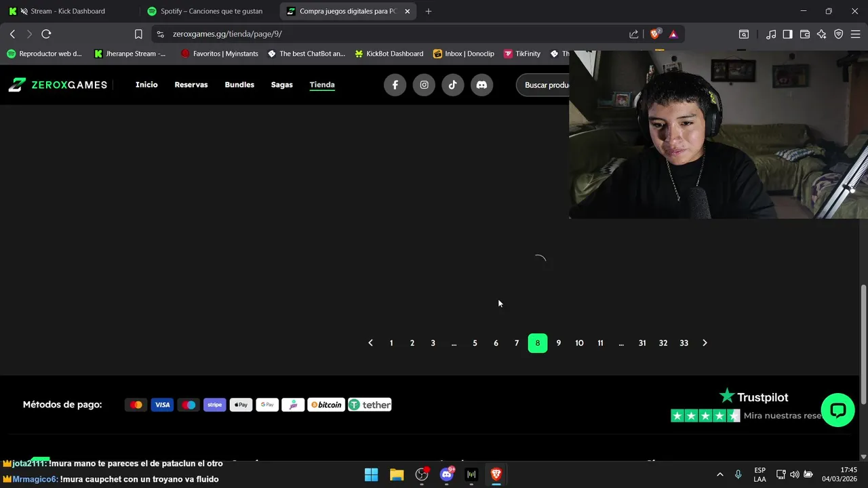Image resolution: width=868 pixels, height=488 pixels.
Task: Open Reproductor web bookmark
Action: click(44, 54)
